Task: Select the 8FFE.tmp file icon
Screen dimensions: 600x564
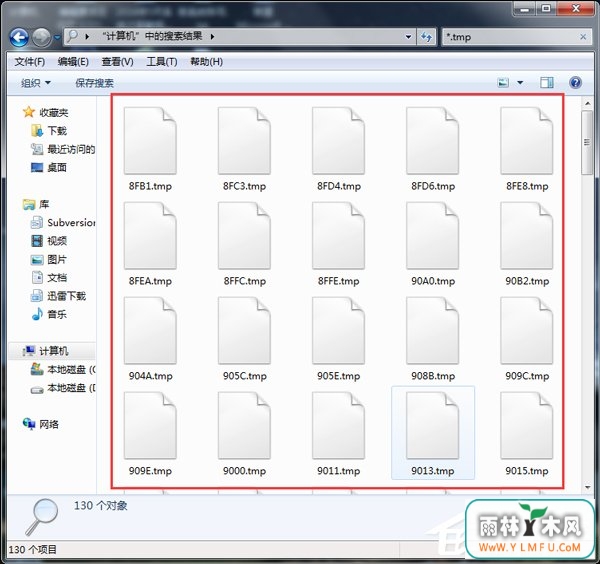Action: (x=338, y=236)
